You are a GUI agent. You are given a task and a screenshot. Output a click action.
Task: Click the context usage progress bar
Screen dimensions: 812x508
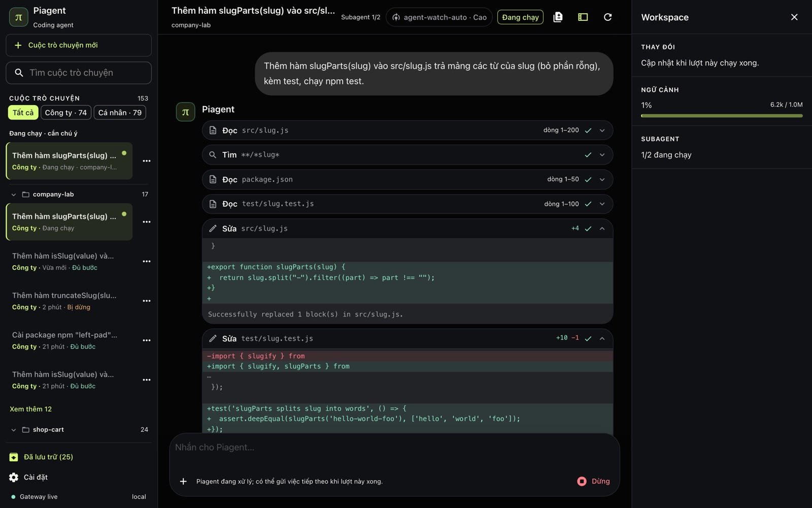pyautogui.click(x=722, y=116)
